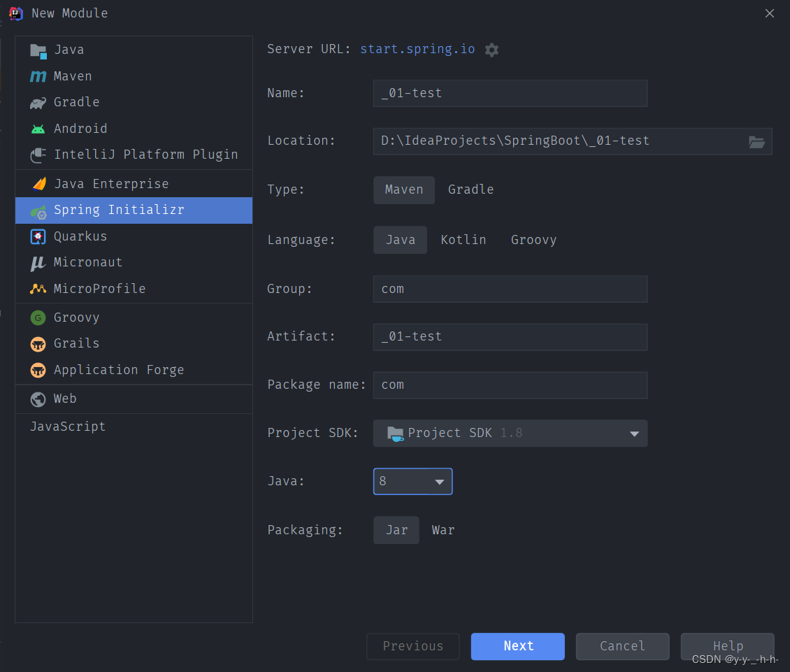The height and width of the screenshot is (672, 790).
Task: Click the Java module type icon
Action: point(38,50)
